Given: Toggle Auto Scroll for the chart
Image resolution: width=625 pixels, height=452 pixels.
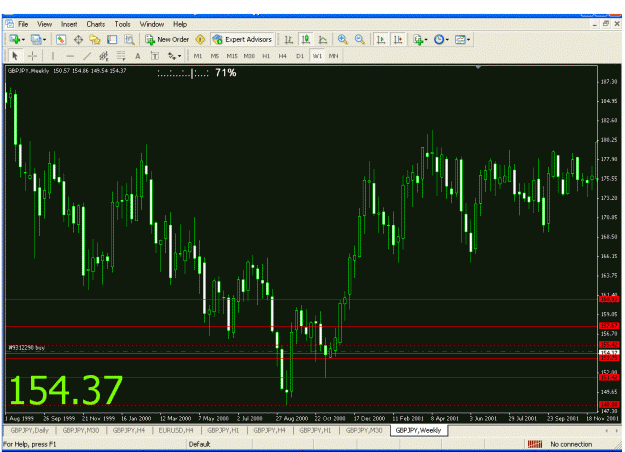Looking at the screenshot, I should click(381, 39).
